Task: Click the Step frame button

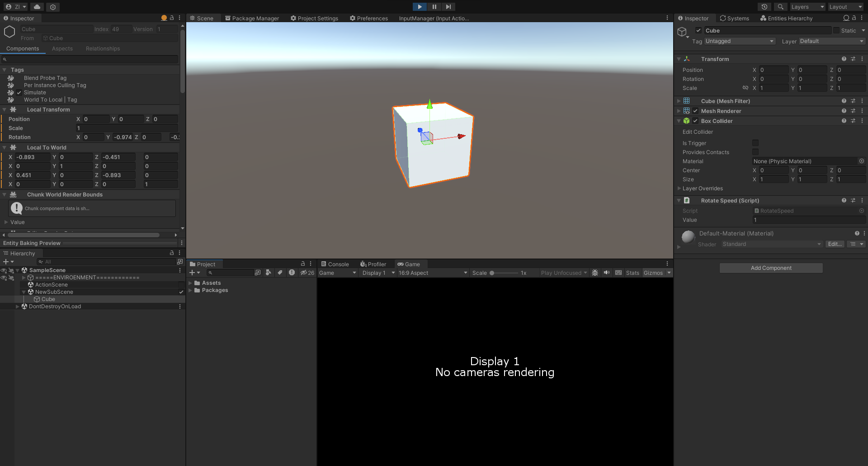Action: [448, 7]
